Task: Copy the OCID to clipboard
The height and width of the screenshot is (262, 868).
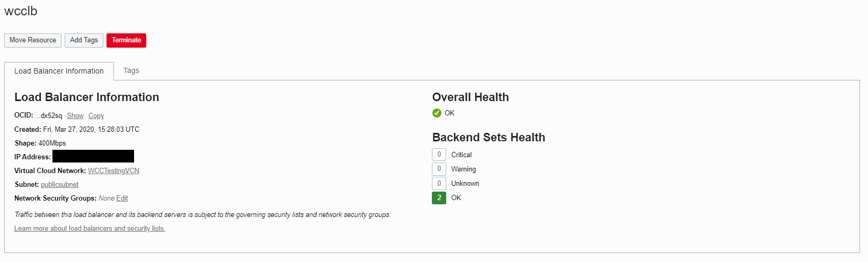Action: (x=96, y=115)
